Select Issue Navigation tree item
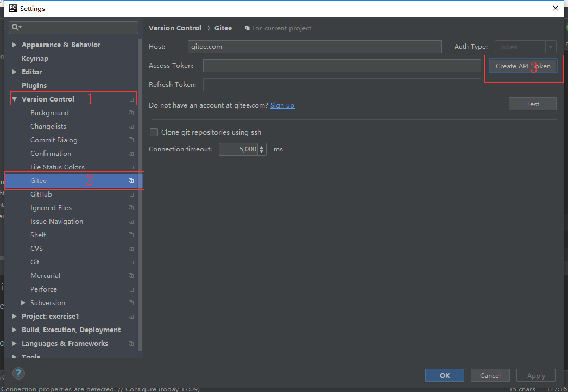This screenshot has height=392, width=568. tap(56, 222)
